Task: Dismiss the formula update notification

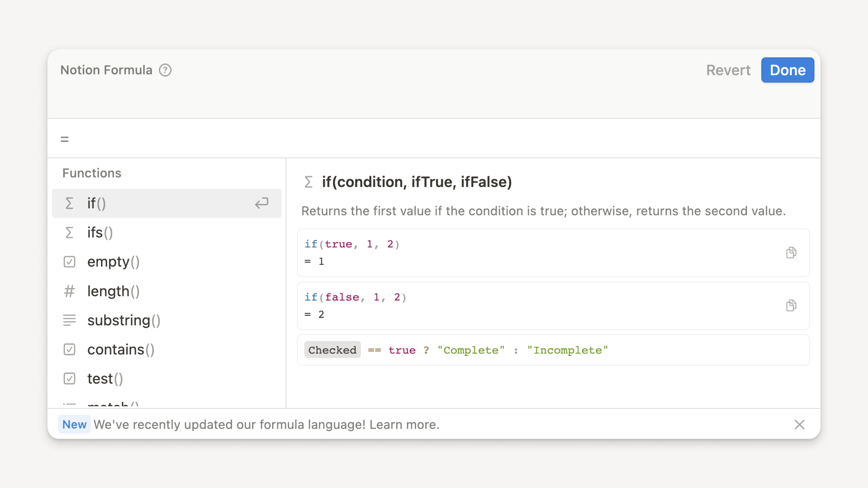Action: [800, 424]
